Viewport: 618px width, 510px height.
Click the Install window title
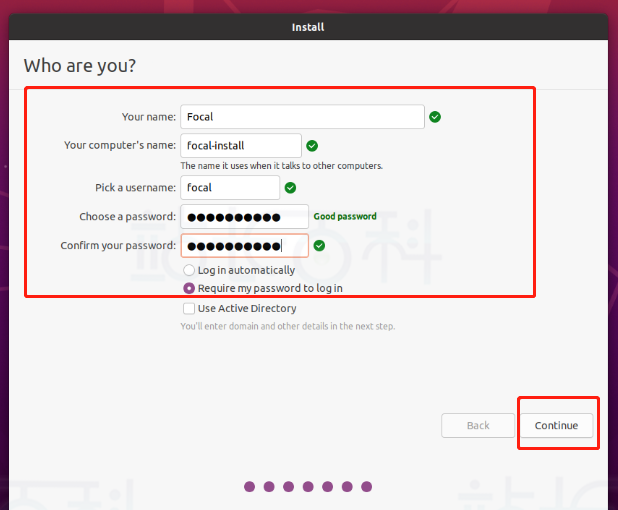click(308, 27)
